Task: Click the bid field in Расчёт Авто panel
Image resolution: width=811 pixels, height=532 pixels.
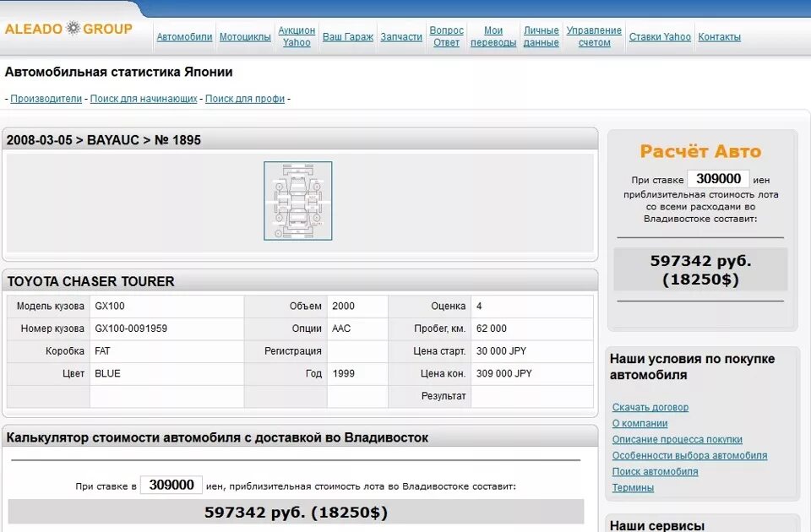Action: (x=718, y=179)
